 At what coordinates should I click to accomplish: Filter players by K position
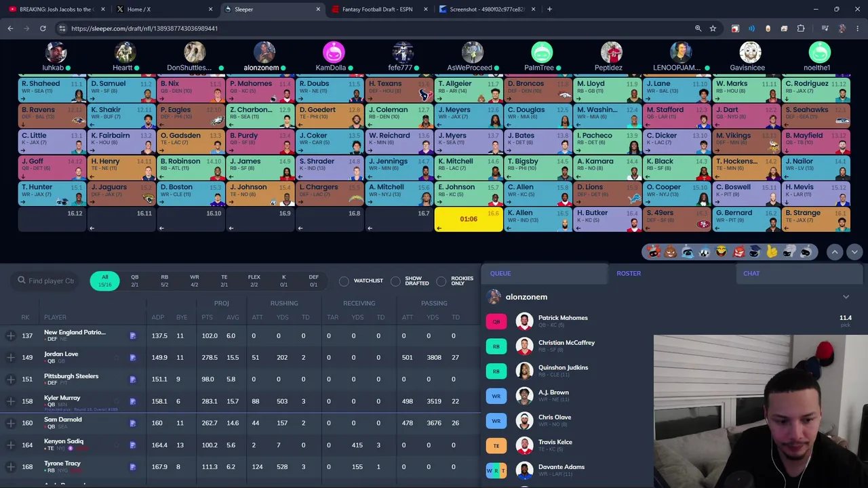(283, 281)
